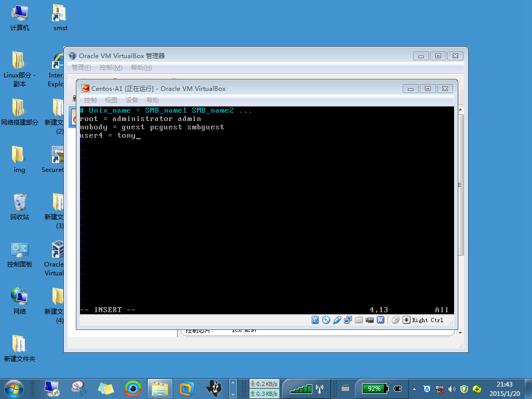Click the hard disk activity icon in VM status bar

[x=315, y=320]
